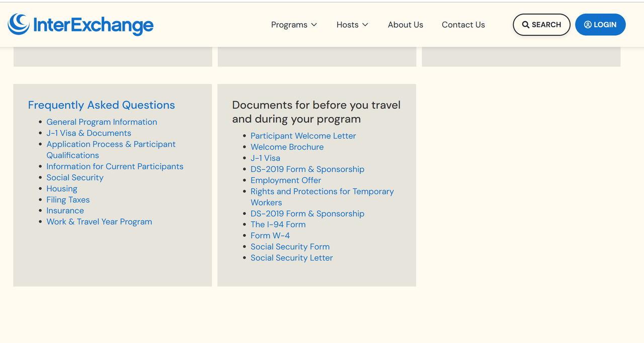Click the LOGIN button
This screenshot has height=343, width=644.
pyautogui.click(x=600, y=25)
